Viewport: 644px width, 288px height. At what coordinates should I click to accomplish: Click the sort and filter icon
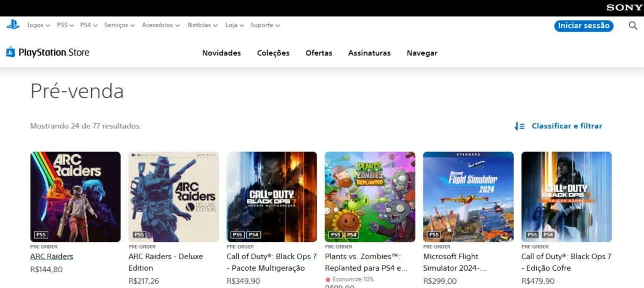point(519,126)
